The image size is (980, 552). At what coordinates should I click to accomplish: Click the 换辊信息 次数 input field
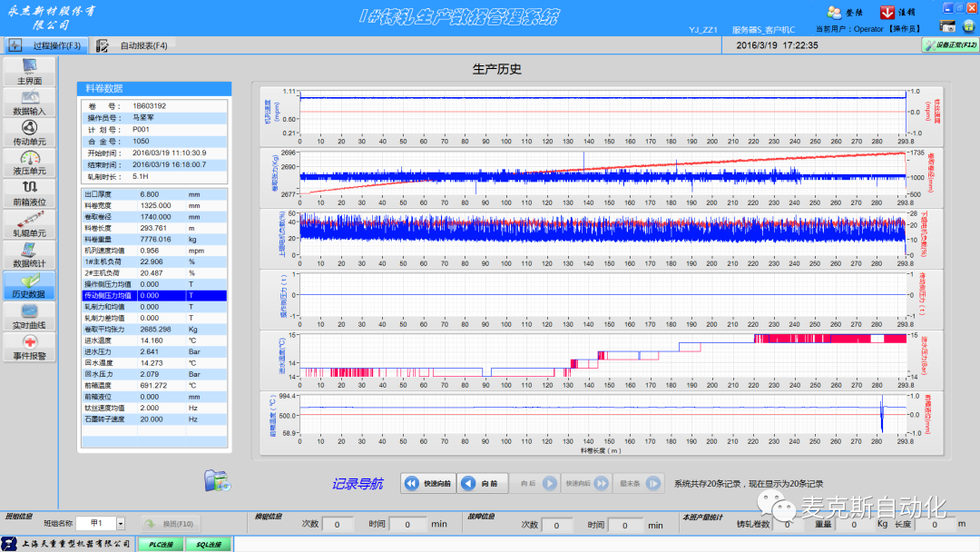(338, 525)
